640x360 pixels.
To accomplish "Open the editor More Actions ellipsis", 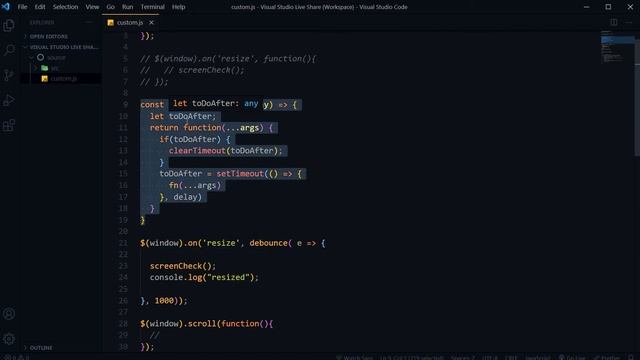I will pos(629,22).
